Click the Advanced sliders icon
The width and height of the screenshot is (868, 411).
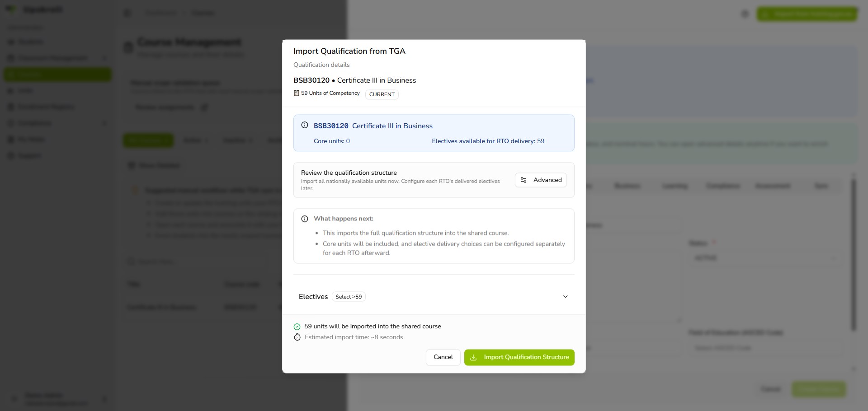click(524, 180)
